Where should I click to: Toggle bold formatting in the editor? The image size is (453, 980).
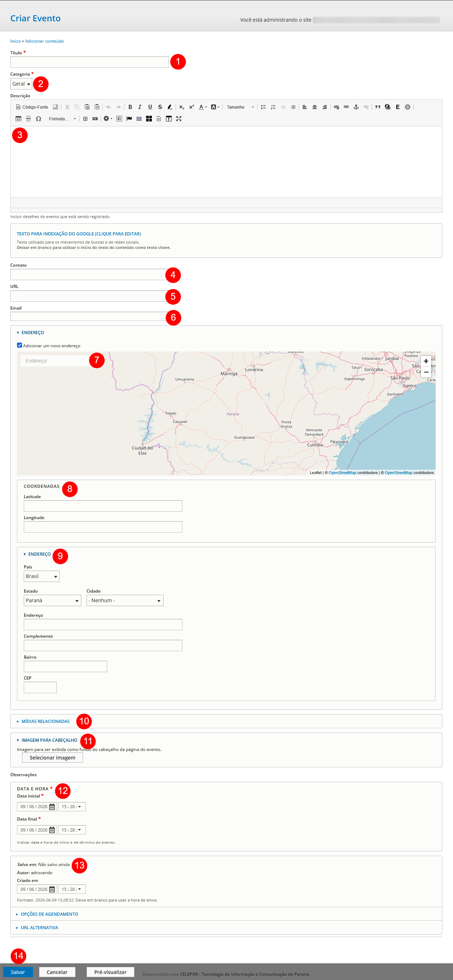click(130, 107)
